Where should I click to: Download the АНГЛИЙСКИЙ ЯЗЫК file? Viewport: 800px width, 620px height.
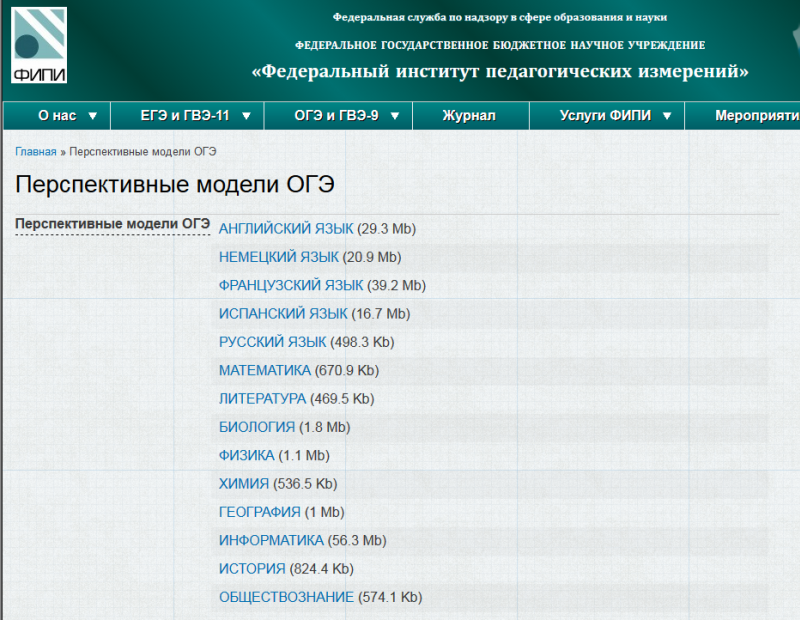click(x=286, y=229)
